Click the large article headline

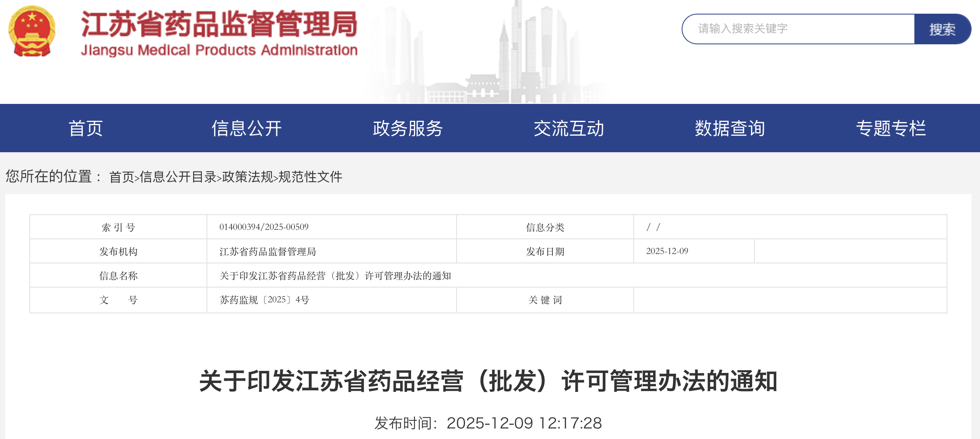(488, 381)
